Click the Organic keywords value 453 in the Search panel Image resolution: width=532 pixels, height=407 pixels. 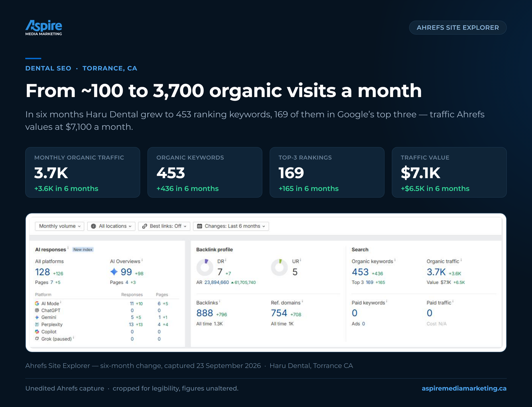[360, 272]
